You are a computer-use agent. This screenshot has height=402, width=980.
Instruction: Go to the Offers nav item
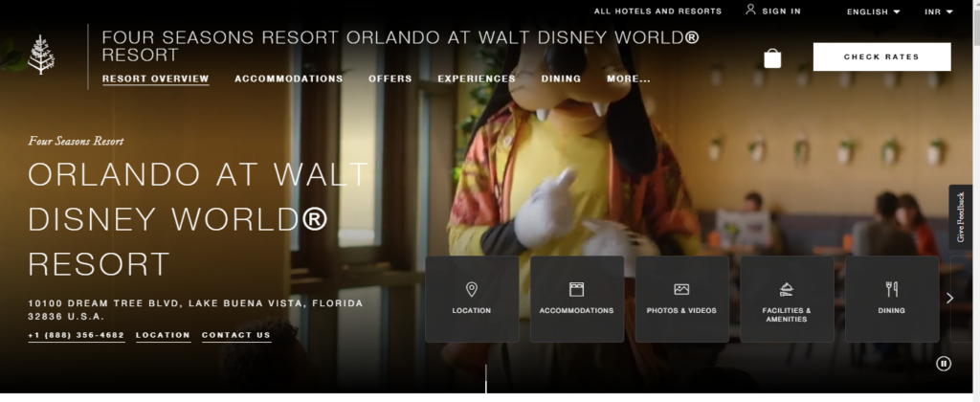(x=390, y=78)
